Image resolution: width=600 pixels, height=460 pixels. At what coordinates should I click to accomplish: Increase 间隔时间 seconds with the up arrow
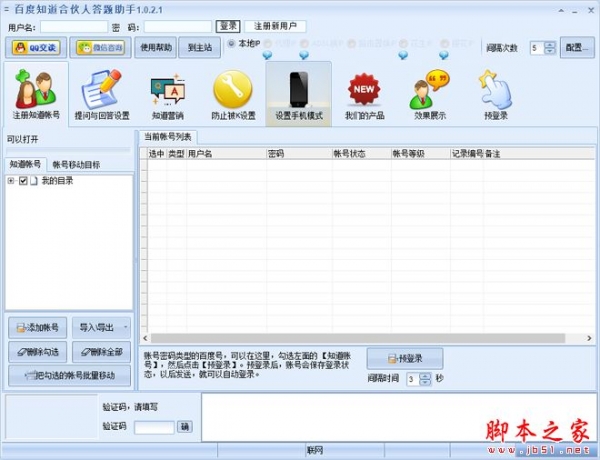(x=425, y=376)
